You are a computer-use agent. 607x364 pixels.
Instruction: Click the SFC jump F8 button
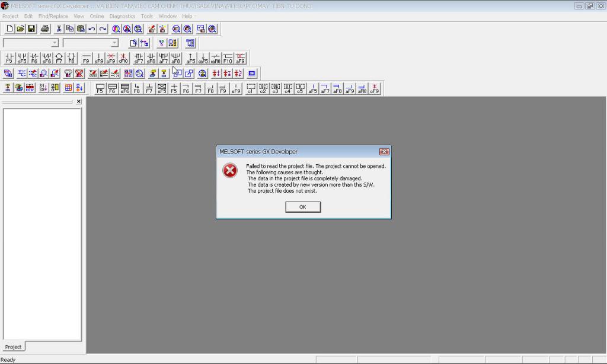(x=137, y=89)
